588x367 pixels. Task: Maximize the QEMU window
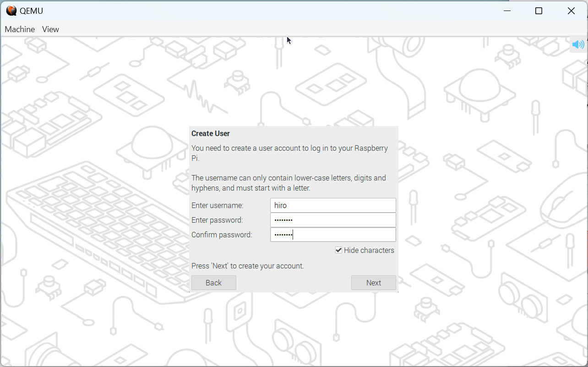click(539, 11)
